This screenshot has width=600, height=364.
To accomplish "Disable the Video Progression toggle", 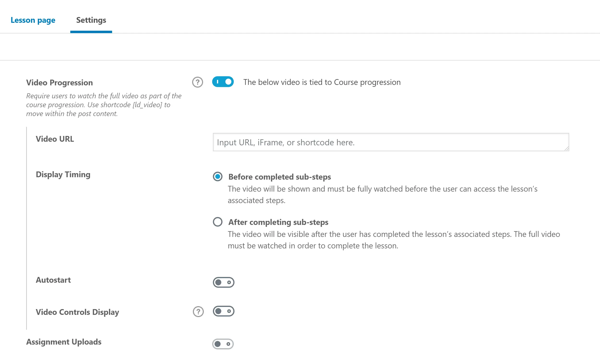I will [223, 82].
